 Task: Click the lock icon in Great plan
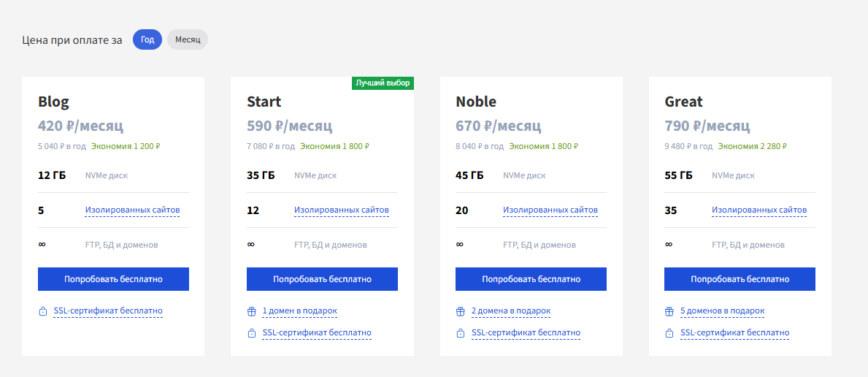coord(669,334)
